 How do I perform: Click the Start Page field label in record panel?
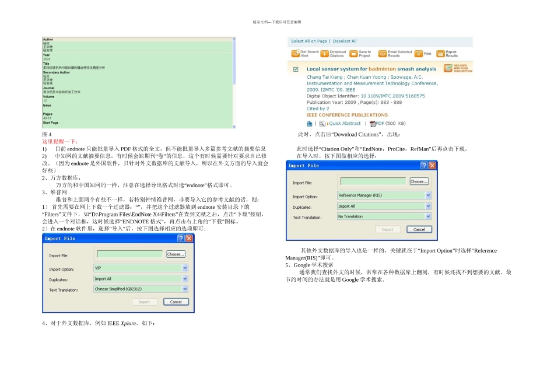(x=51, y=123)
